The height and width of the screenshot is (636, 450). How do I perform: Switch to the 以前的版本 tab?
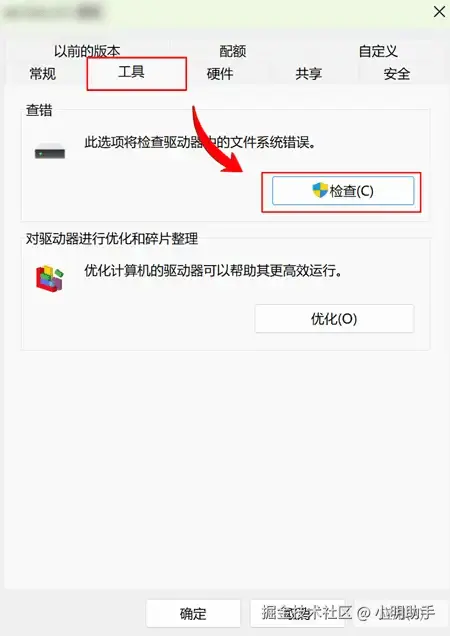pyautogui.click(x=87, y=51)
